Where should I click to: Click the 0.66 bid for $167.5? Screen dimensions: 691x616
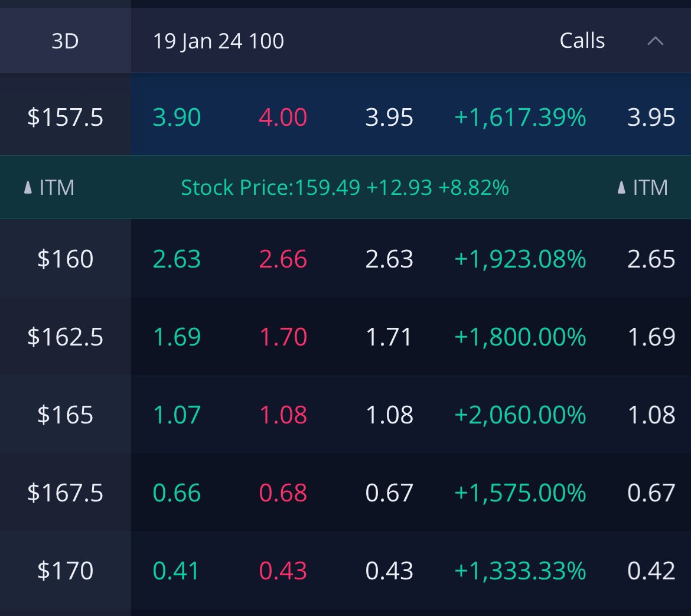pos(177,493)
